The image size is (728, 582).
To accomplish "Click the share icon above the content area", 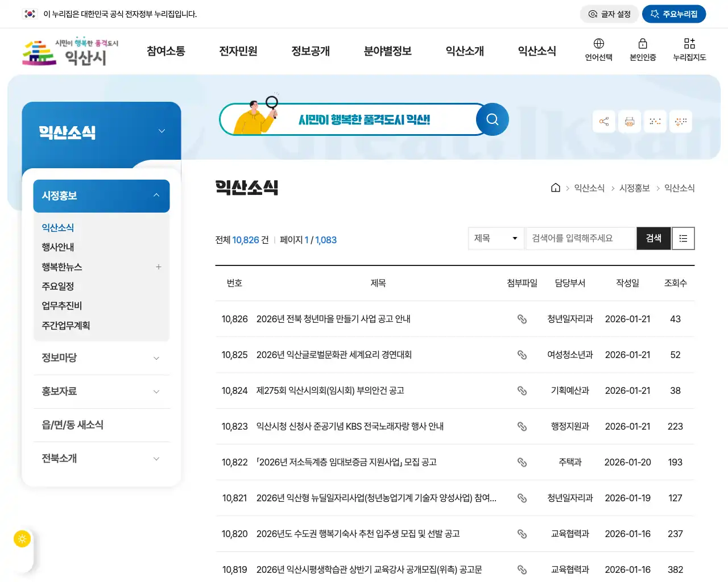I will pos(603,121).
